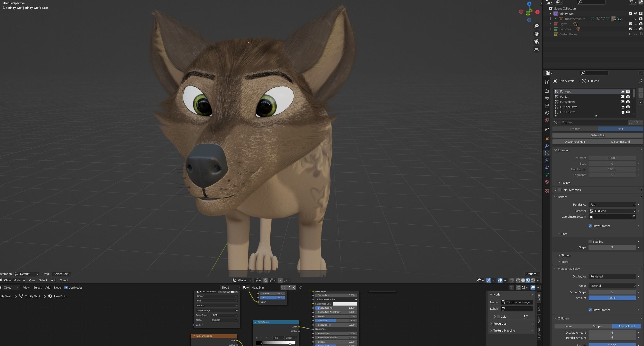This screenshot has width=644, height=346.
Task: Open the View Layer properties tab icon
Action: click(x=547, y=106)
